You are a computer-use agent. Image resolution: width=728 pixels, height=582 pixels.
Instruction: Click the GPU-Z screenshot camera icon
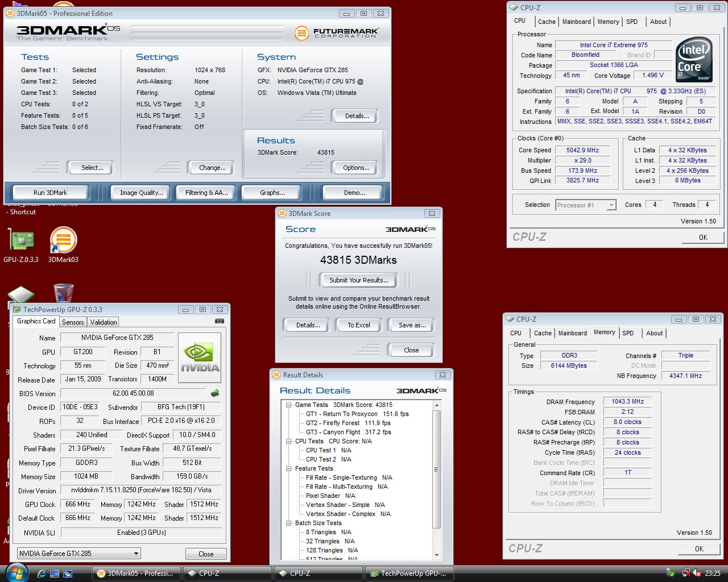tap(219, 321)
